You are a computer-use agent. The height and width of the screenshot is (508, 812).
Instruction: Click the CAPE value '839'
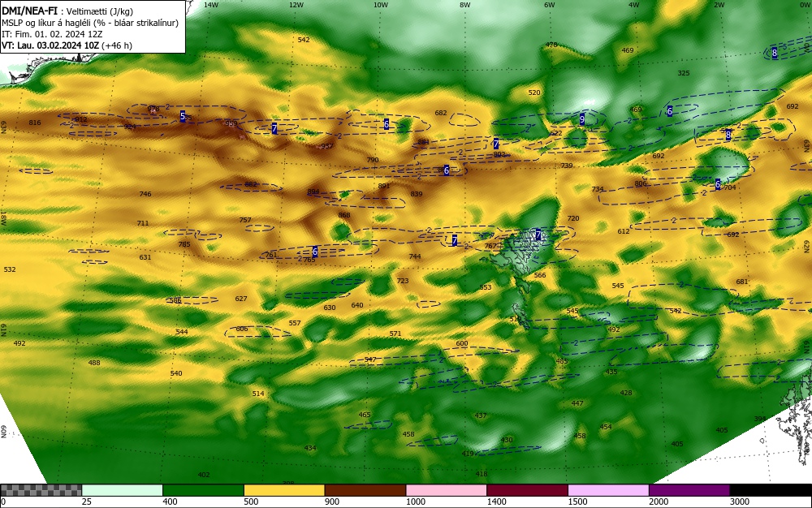417,195
